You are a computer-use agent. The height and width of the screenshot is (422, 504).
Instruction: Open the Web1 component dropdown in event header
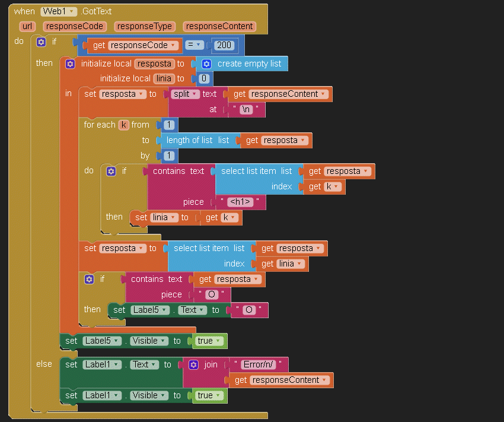tap(59, 11)
